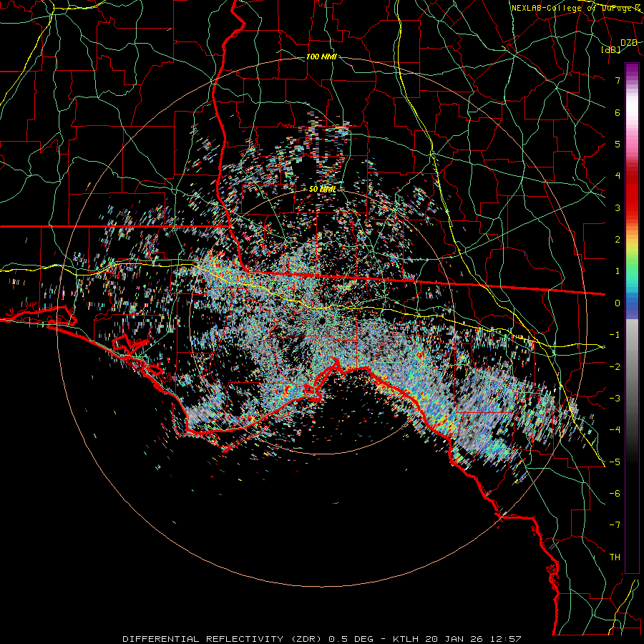Image resolution: width=644 pixels, height=644 pixels.
Task: Click the "6" tick on the color scale
Action: tap(618, 112)
